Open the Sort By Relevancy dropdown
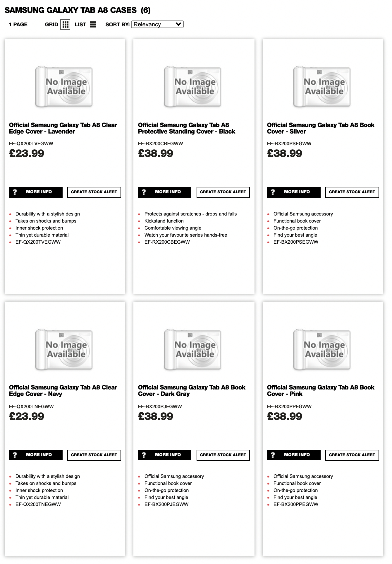The width and height of the screenshot is (392, 564). coord(157,24)
